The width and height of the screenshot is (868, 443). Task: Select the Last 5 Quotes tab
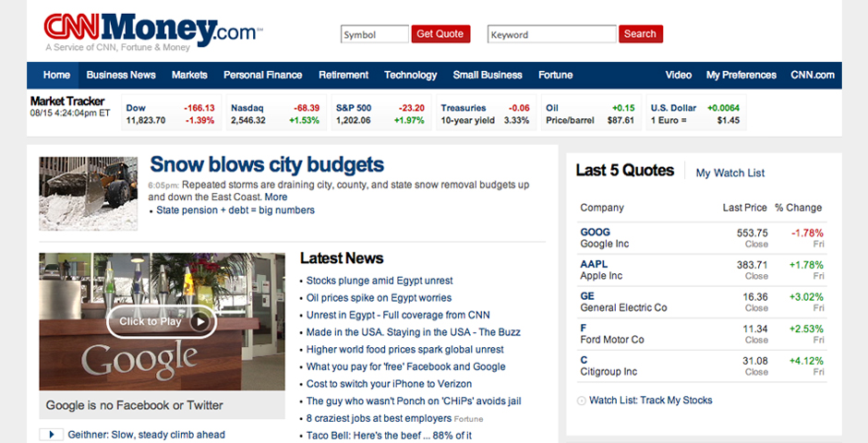pyautogui.click(x=625, y=171)
